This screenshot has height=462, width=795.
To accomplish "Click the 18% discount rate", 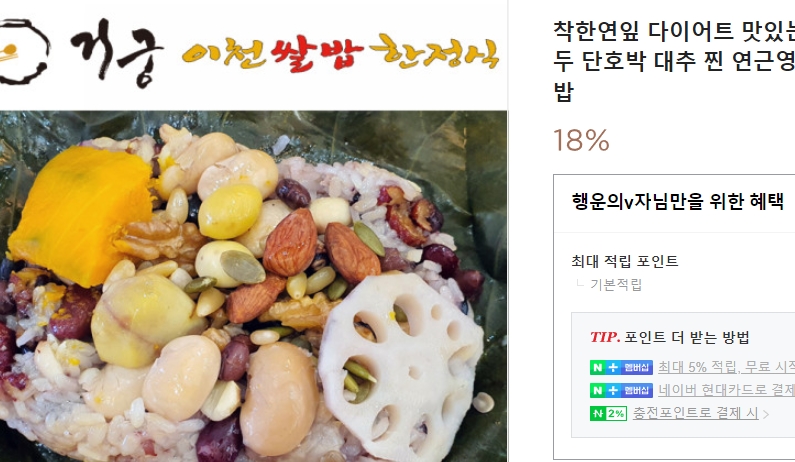I will coord(581,140).
